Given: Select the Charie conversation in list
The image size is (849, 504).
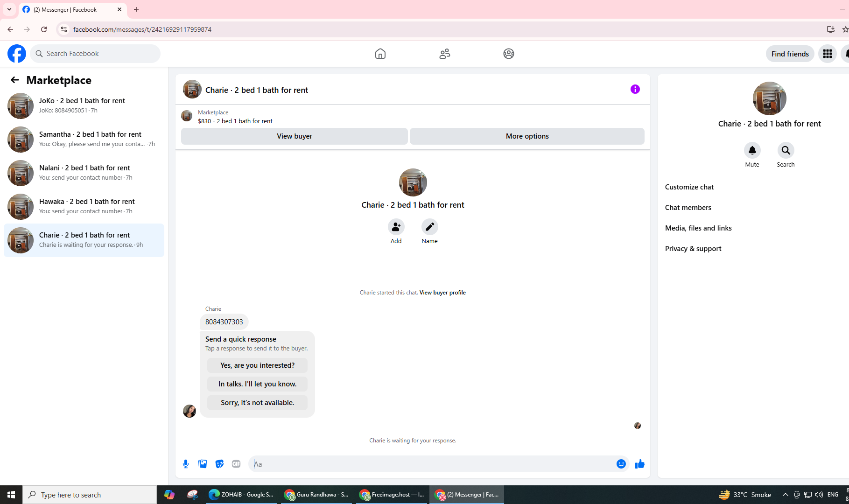Looking at the screenshot, I should pos(84,240).
